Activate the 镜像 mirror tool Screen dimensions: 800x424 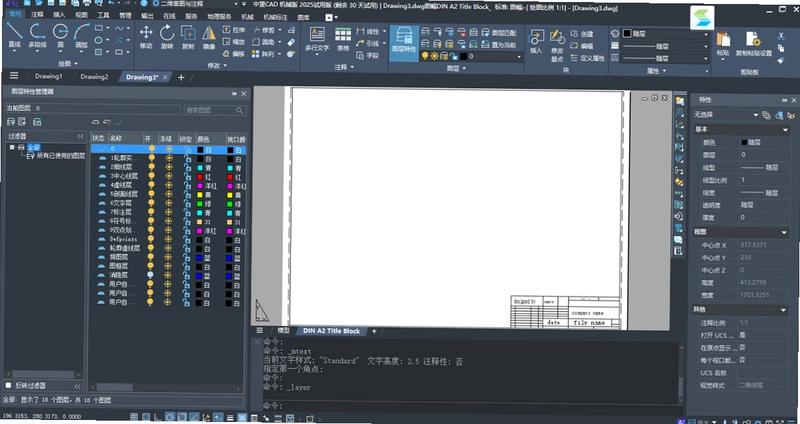[209, 37]
